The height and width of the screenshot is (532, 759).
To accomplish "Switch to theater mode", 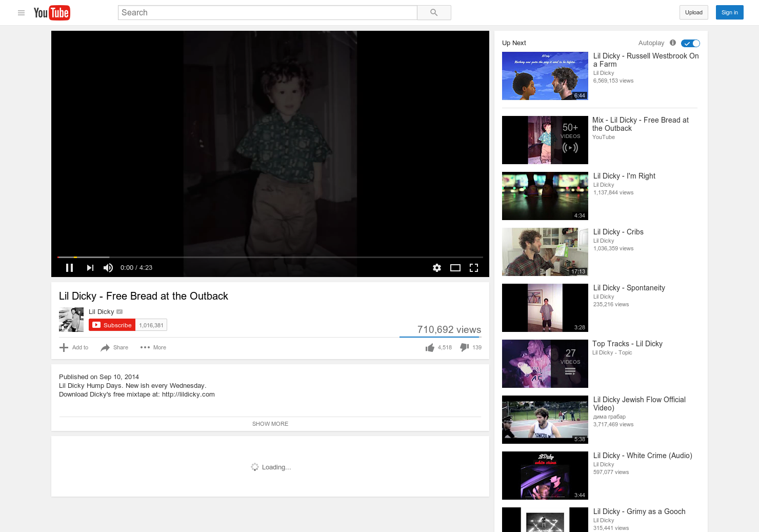I will click(x=455, y=268).
